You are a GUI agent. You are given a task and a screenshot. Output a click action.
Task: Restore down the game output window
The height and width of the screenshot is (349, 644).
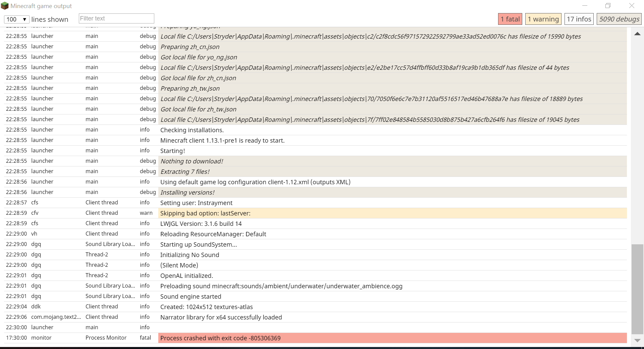(608, 6)
